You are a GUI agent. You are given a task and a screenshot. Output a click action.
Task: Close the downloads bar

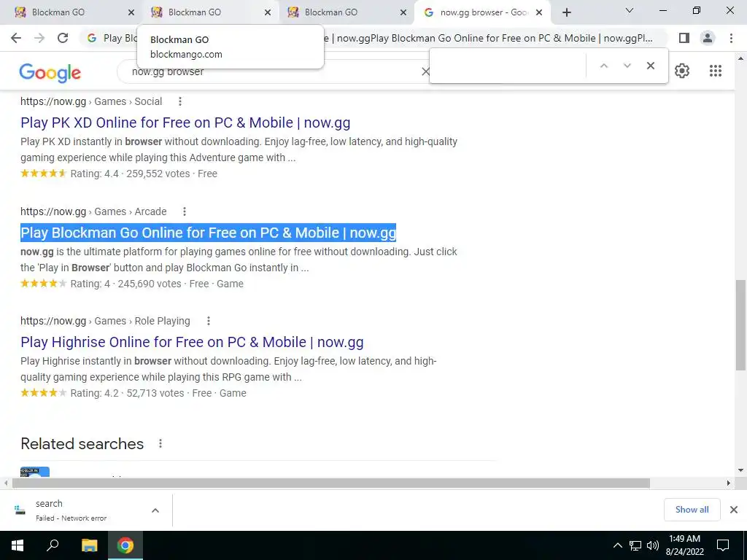point(734,510)
